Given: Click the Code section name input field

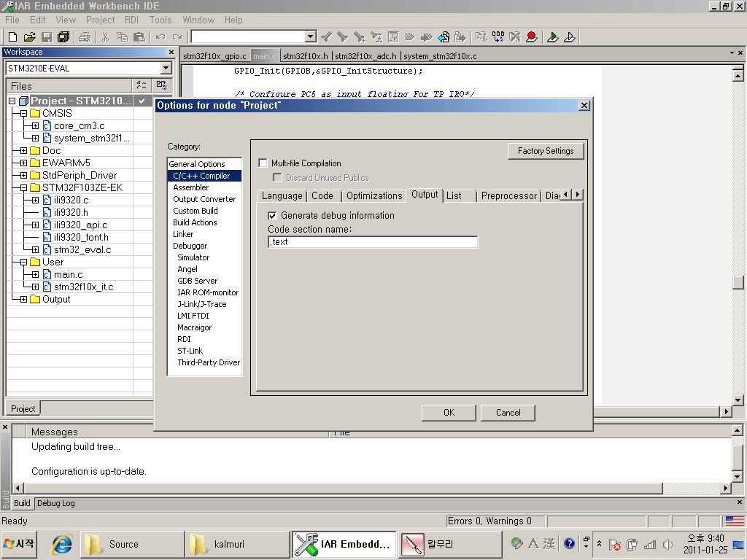Looking at the screenshot, I should point(373,242).
